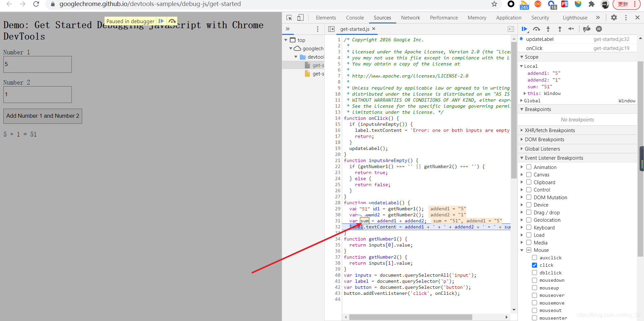Open the Chrome extensions puzzle icon
Image resolution: width=644 pixels, height=321 pixels.
[x=591, y=4]
